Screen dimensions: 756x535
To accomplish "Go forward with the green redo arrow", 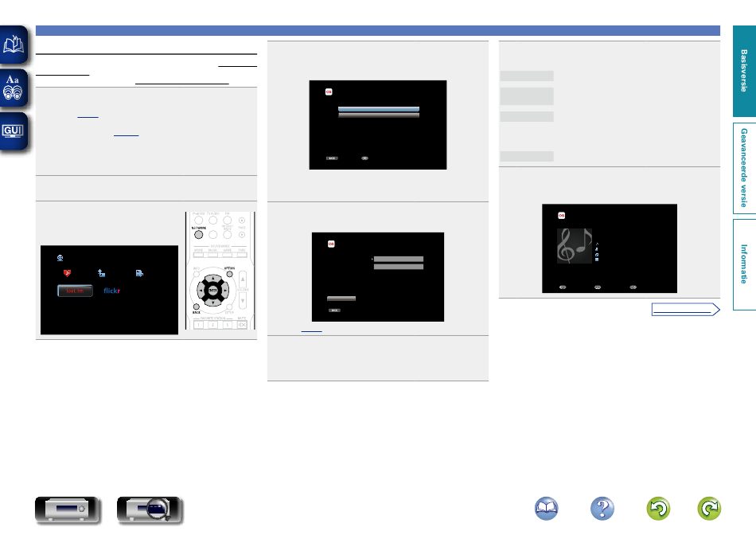I will coord(709,510).
